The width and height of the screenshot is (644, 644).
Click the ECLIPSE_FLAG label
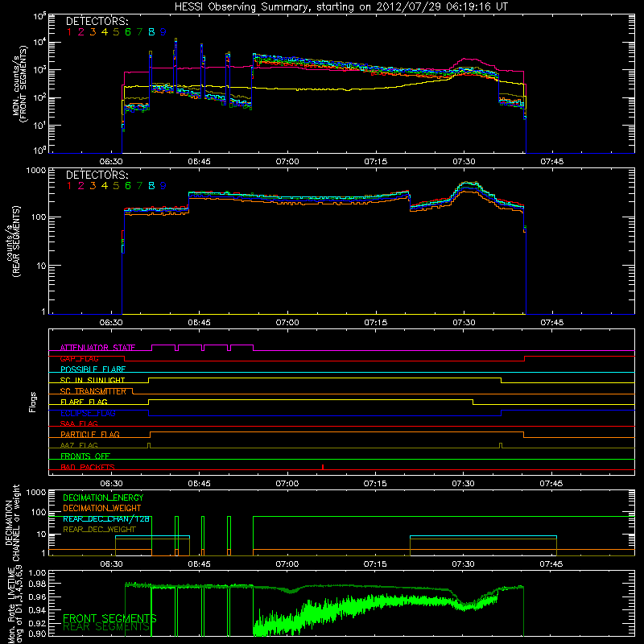point(88,413)
